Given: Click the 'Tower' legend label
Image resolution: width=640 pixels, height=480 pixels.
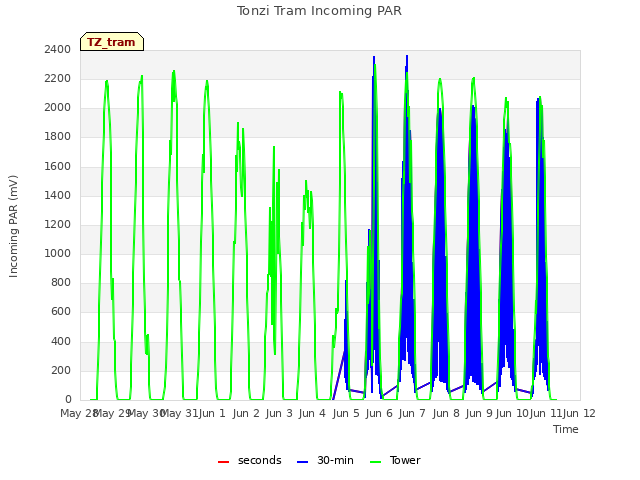Looking at the screenshot, I should click(405, 460).
